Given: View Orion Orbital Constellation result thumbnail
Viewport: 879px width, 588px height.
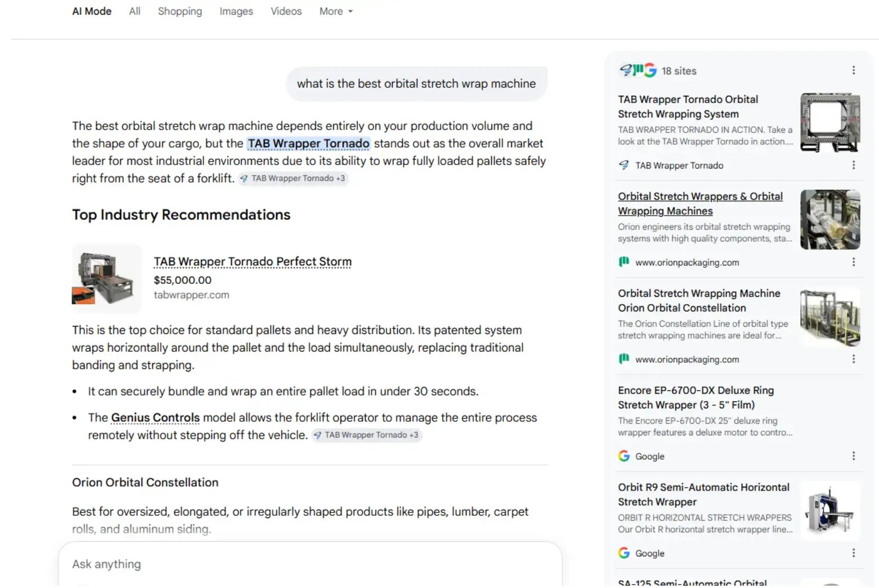Looking at the screenshot, I should click(x=831, y=317).
